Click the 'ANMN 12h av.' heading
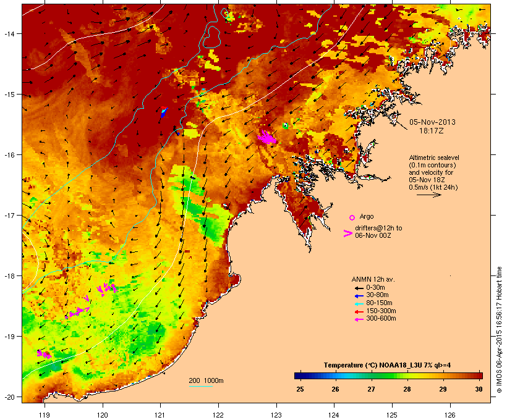This screenshot has height=420, width=507. [373, 279]
